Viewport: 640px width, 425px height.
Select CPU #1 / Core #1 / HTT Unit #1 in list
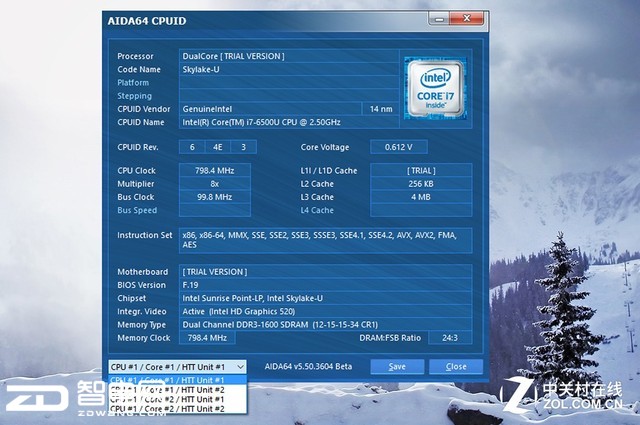click(x=177, y=380)
